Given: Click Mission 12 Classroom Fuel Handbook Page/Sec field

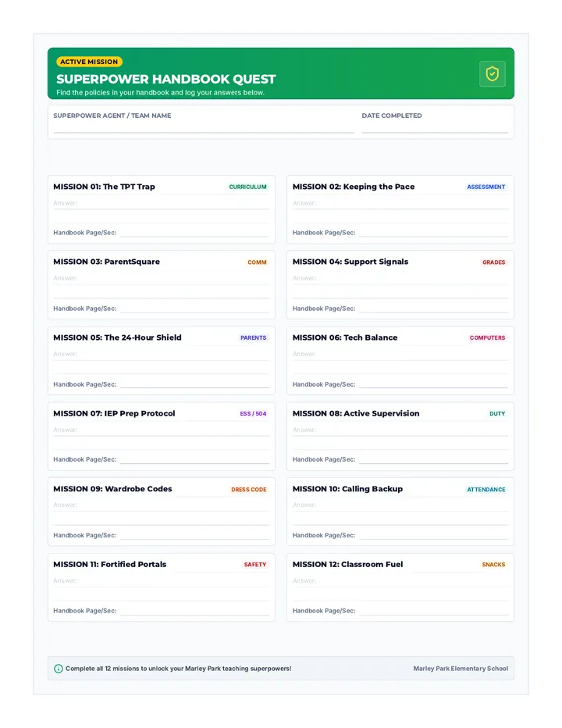Looking at the screenshot, I should (x=433, y=611).
